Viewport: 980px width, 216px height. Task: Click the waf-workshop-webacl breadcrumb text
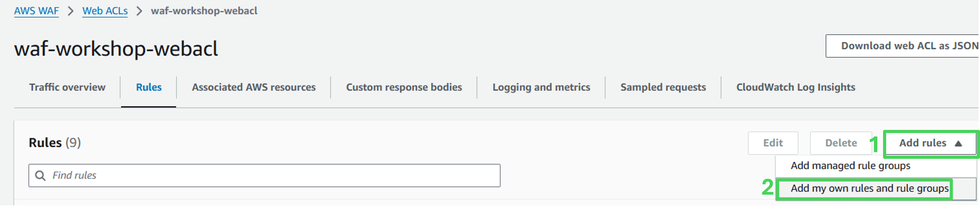[204, 11]
